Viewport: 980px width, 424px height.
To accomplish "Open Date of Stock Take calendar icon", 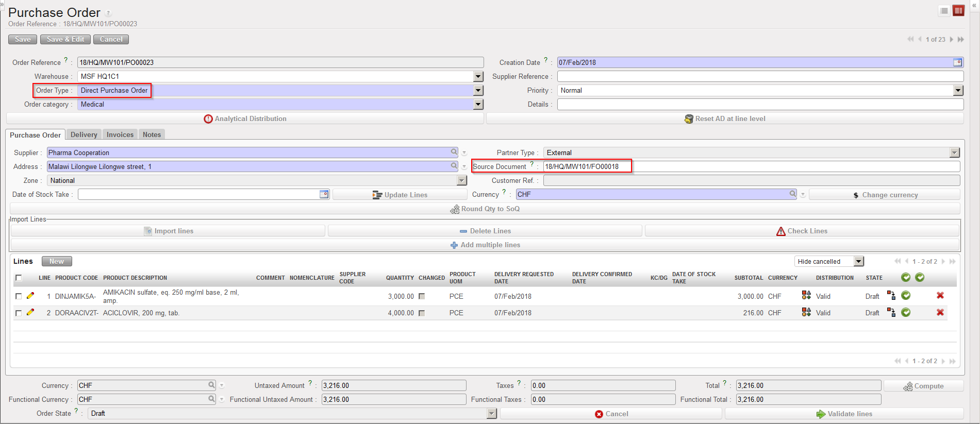I will point(324,194).
